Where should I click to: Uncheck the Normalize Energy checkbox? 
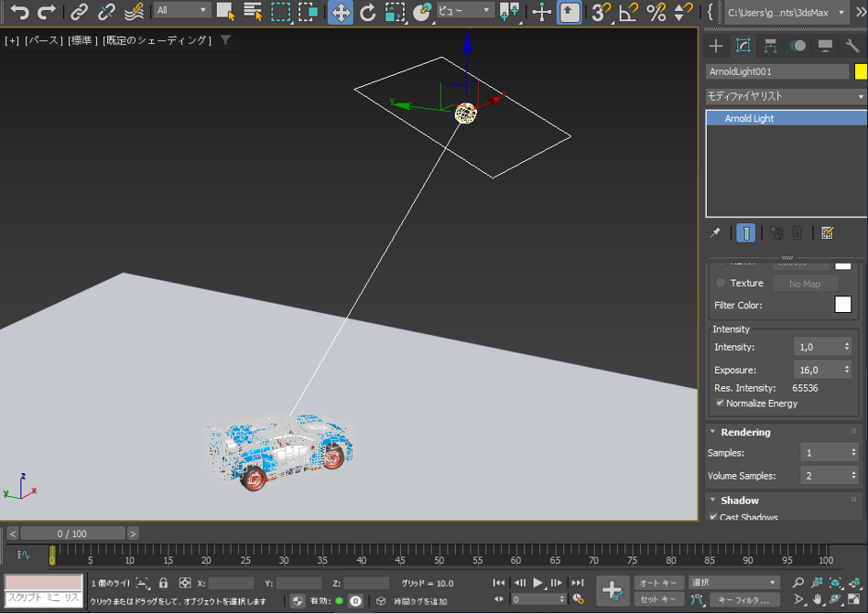(x=720, y=403)
